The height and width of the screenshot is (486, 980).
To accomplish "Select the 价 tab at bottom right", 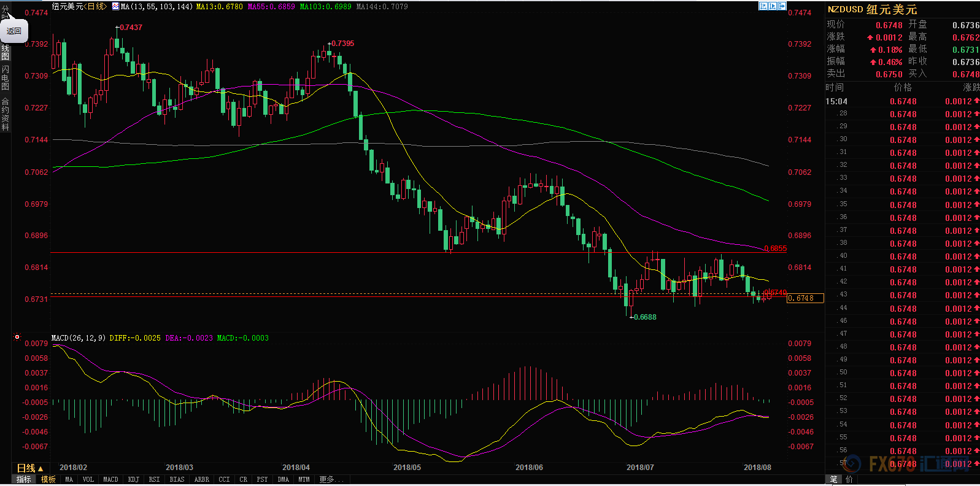I will point(849,479).
